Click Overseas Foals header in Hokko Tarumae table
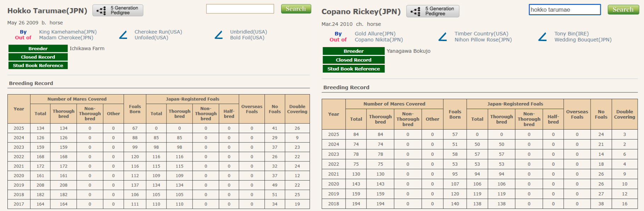The height and width of the screenshot is (211, 644). tap(252, 109)
